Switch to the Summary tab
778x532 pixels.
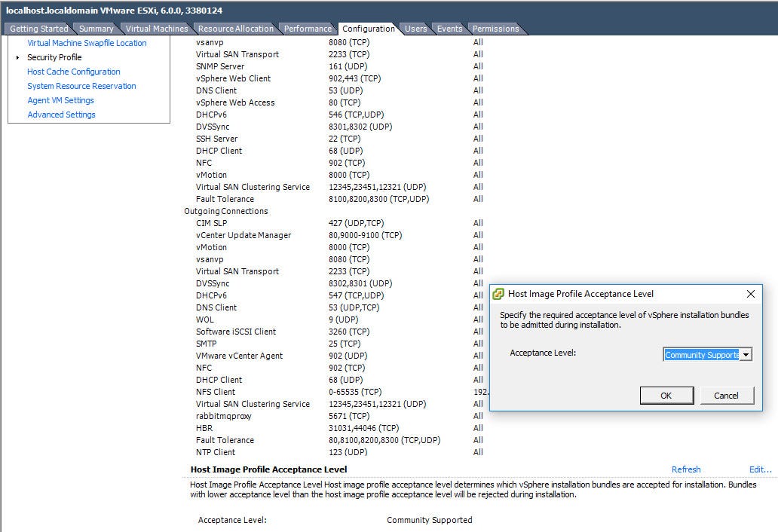[96, 29]
